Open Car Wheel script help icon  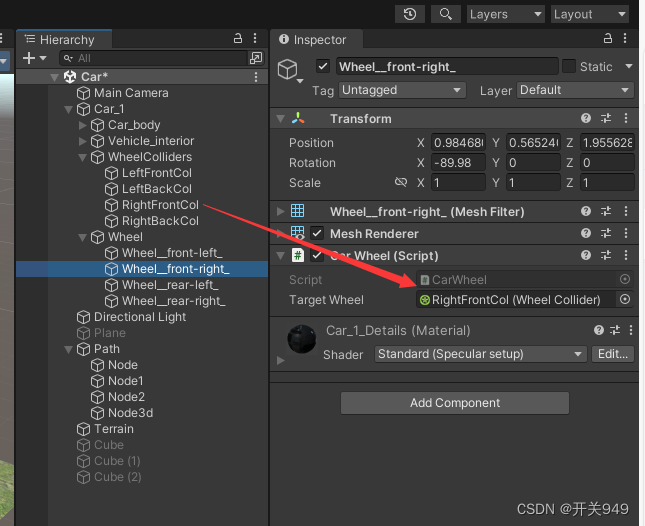click(x=586, y=256)
